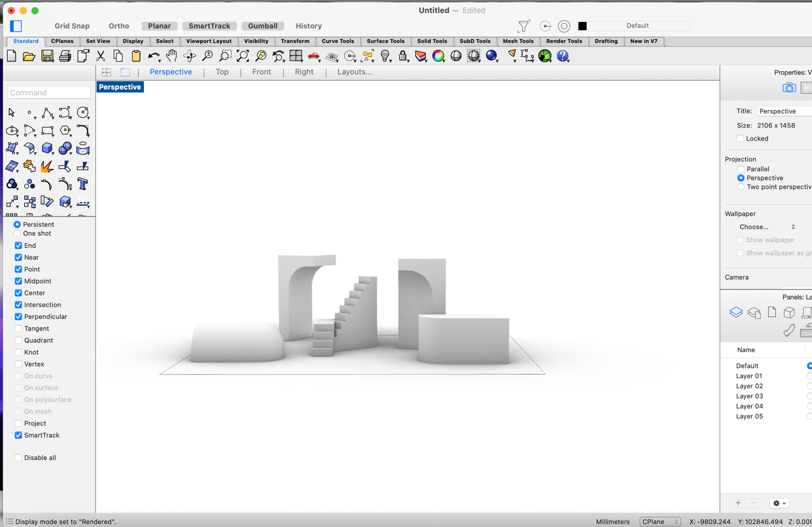
Task: Toggle the Planar button
Action: pos(160,26)
